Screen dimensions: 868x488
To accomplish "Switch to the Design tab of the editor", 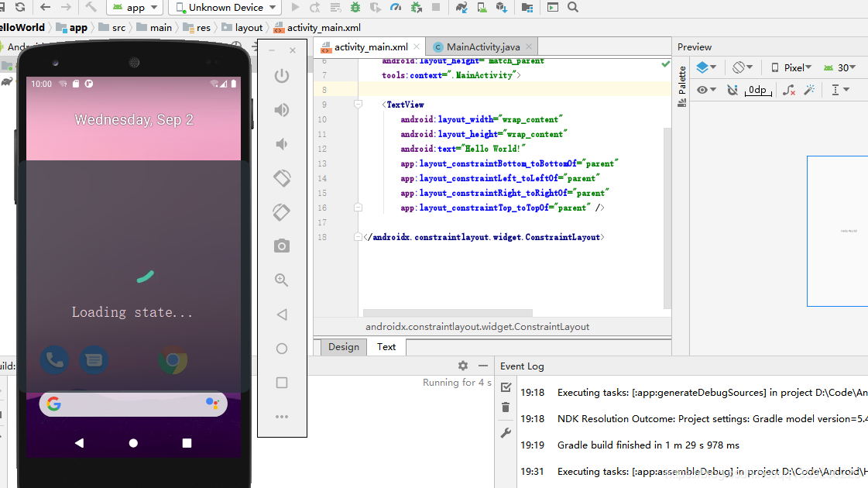I will coord(343,347).
